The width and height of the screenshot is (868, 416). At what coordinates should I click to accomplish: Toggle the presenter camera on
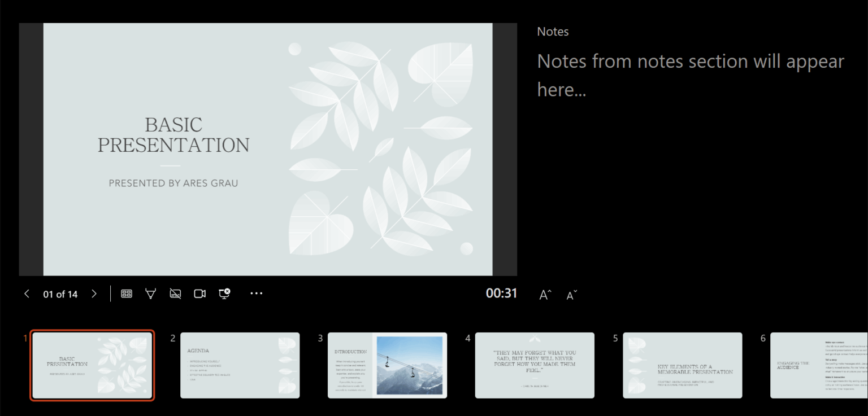click(x=199, y=294)
